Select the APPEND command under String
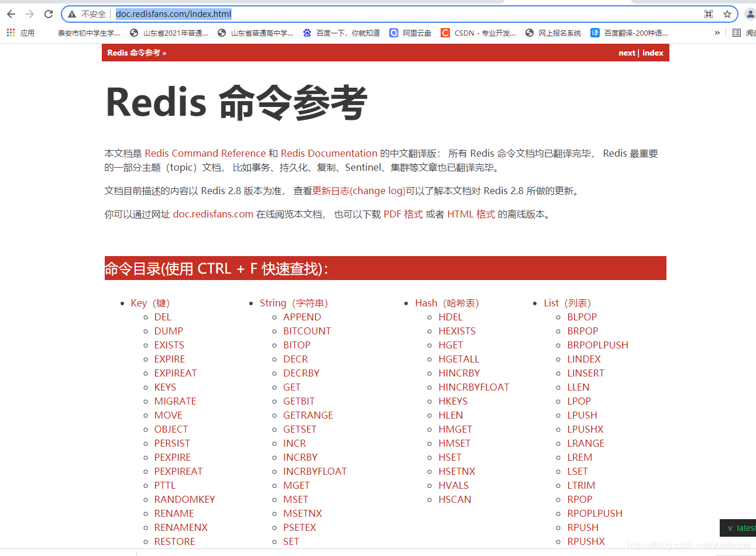756x556 pixels. (302, 317)
